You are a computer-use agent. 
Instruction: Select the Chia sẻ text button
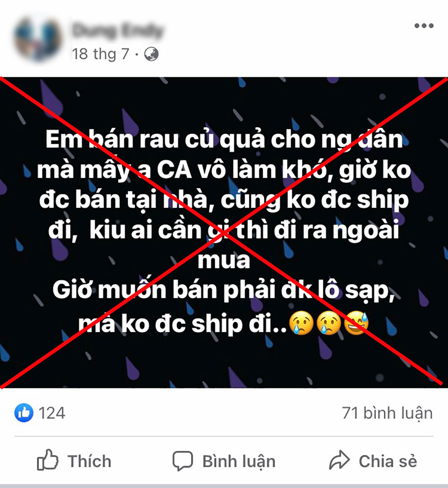[x=388, y=461]
